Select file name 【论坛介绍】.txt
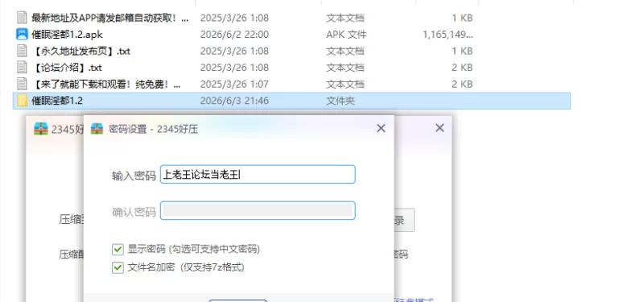Viewport: 644px width, 302px height. (67, 68)
